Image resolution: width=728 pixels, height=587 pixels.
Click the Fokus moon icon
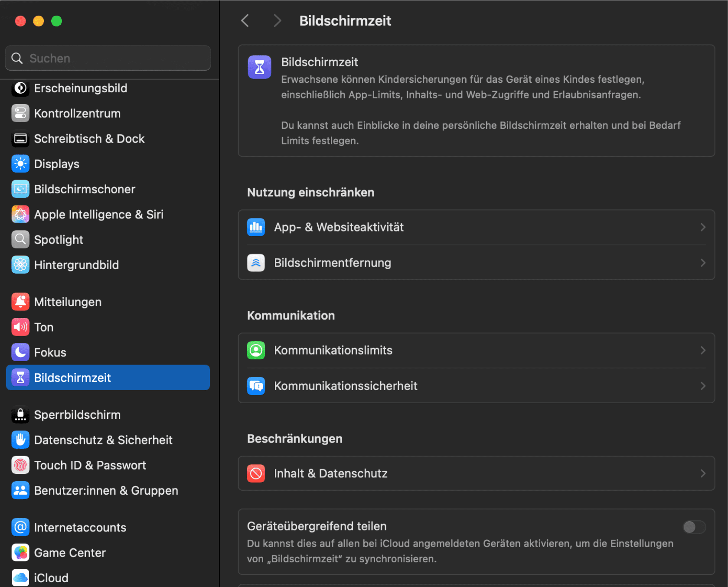20,352
